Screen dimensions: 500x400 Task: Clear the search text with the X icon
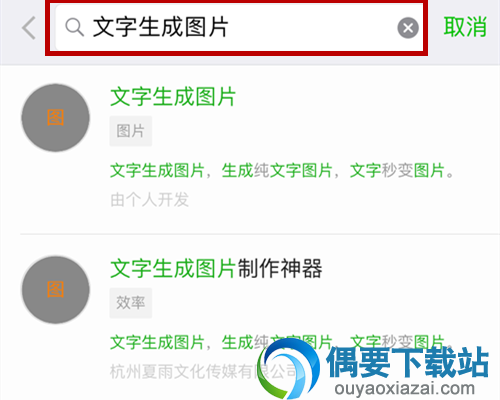408,28
